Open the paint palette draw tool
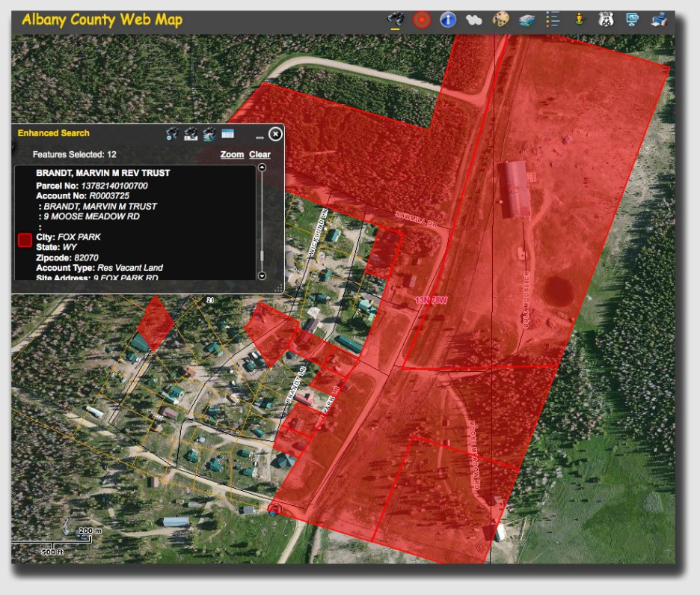Image resolution: width=700 pixels, height=595 pixels. (x=500, y=20)
